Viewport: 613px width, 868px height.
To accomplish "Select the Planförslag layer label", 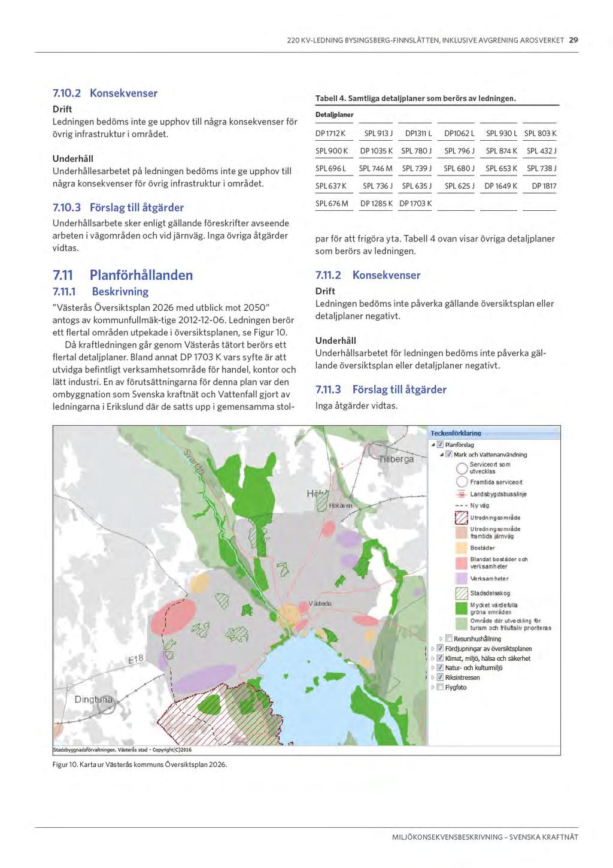I will [x=460, y=445].
